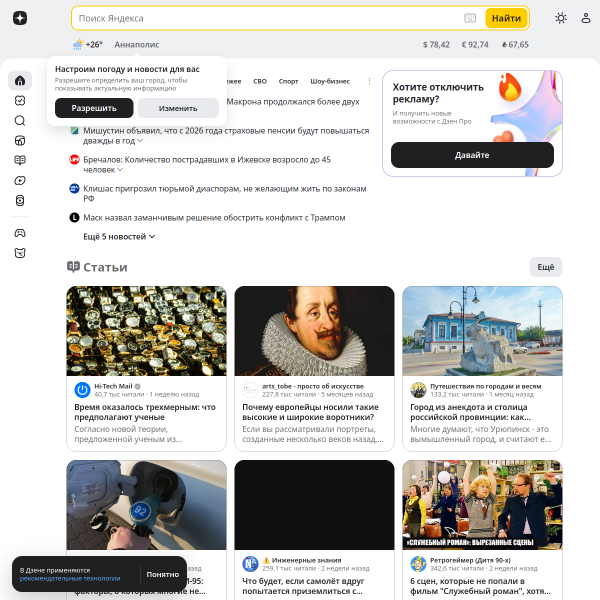Click the source icon of Бречалов news

pos(74,160)
